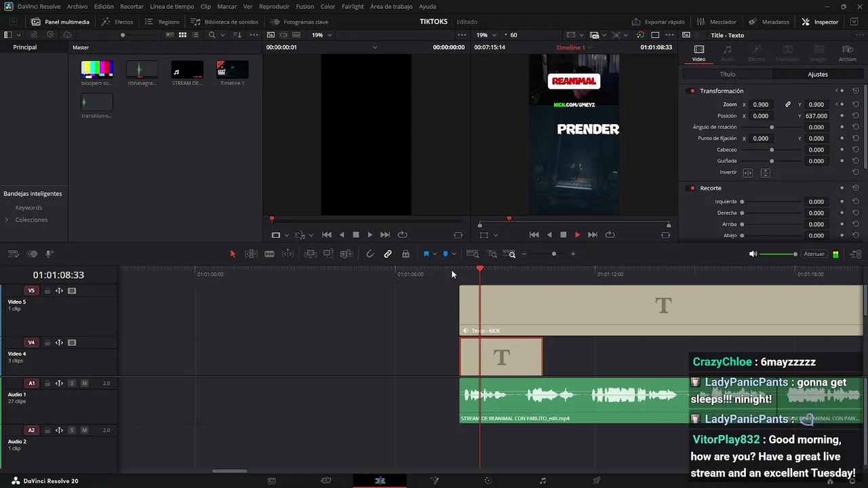
Task: Click the volume slider handle
Action: coord(795,254)
